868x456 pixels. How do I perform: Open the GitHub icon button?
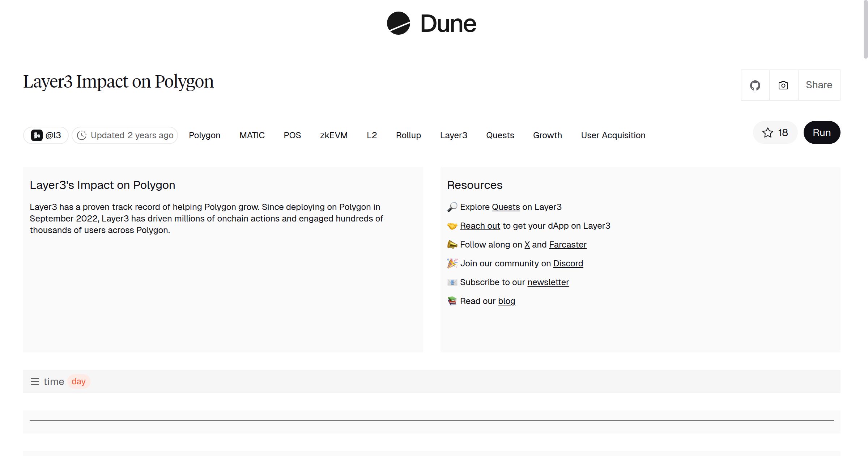[755, 85]
